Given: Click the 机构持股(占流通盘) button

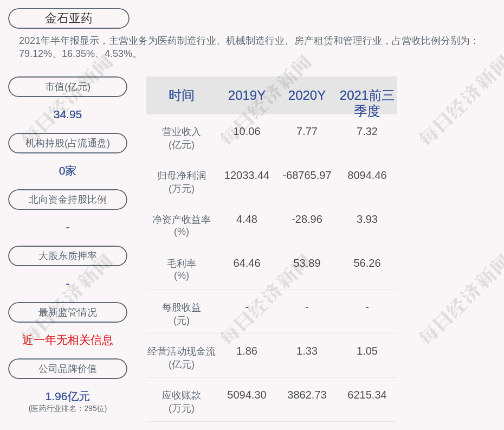Looking at the screenshot, I should 67,143.
